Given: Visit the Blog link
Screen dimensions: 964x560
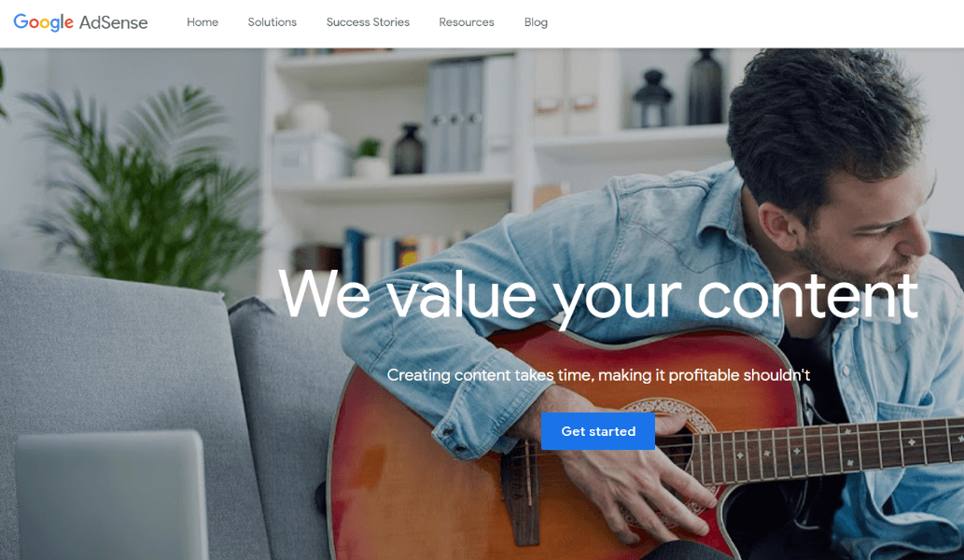Looking at the screenshot, I should click(536, 22).
